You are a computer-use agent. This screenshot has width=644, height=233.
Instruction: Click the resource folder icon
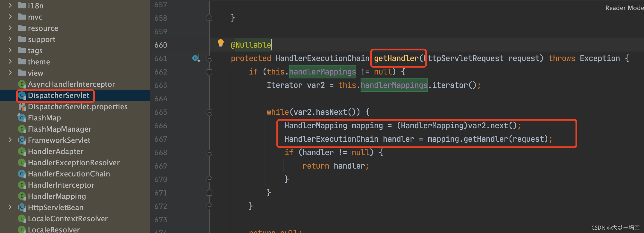pos(22,28)
